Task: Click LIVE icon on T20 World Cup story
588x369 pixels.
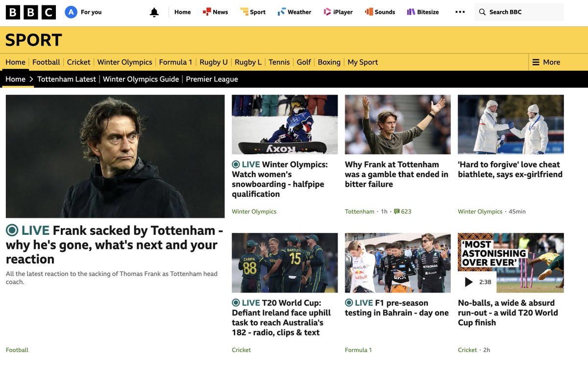Action: (236, 303)
